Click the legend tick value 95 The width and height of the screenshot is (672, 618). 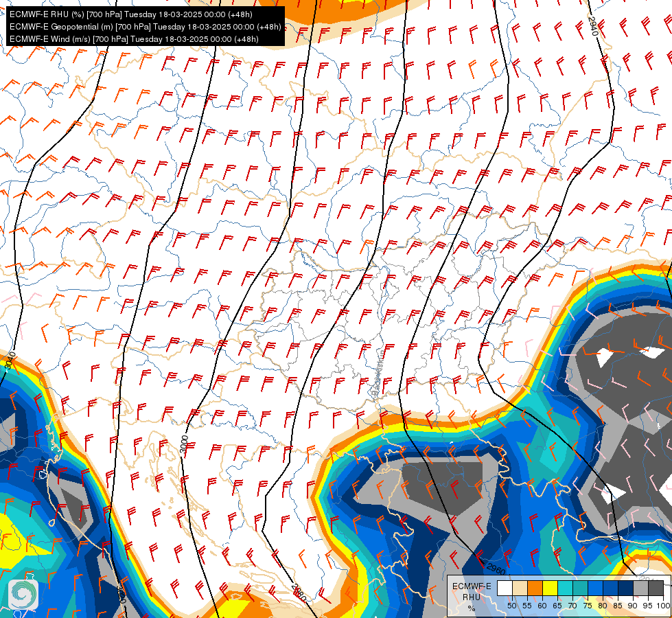click(648, 606)
